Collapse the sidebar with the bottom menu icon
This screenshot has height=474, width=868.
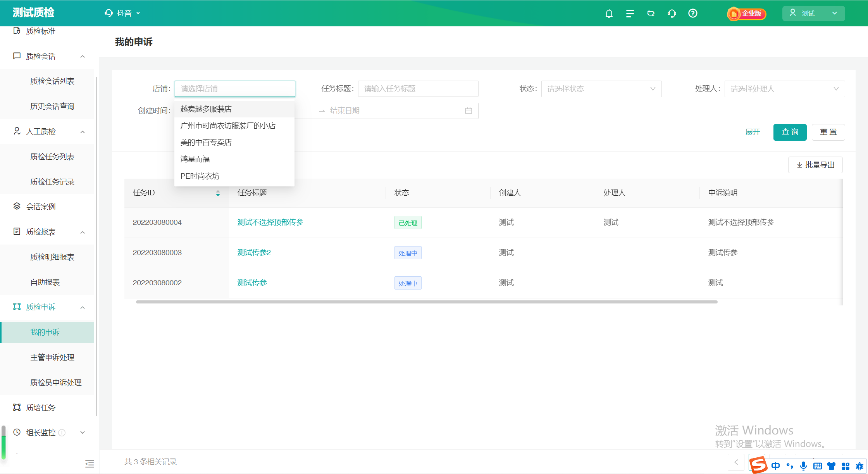point(90,464)
